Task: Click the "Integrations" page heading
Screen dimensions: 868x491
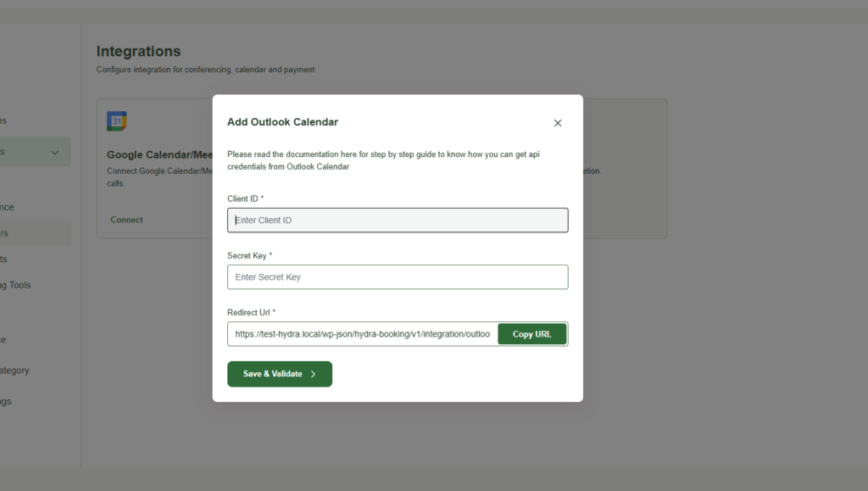Action: pos(138,52)
